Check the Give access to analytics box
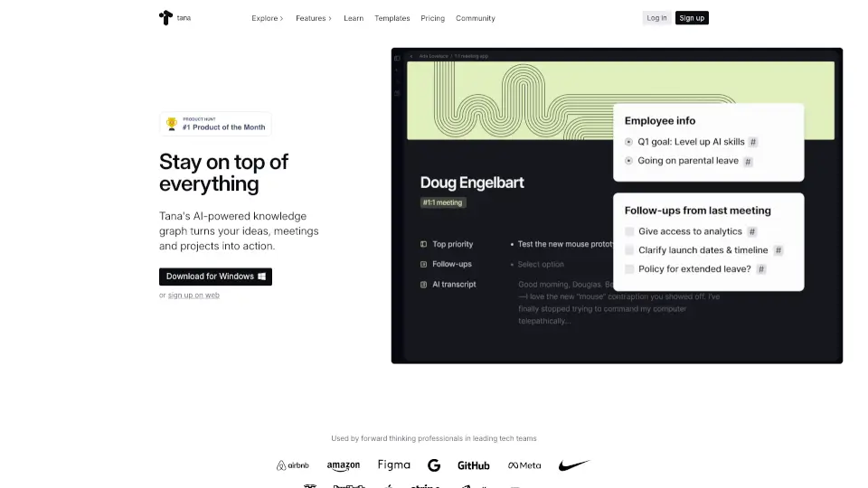This screenshot has height=488, width=868. (629, 231)
